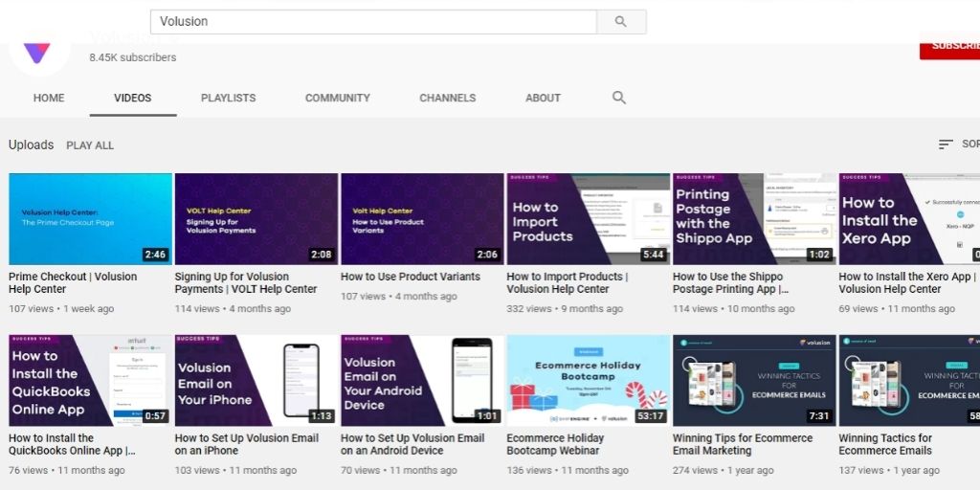Switch to the About tab
This screenshot has width=980, height=490.
pos(543,99)
